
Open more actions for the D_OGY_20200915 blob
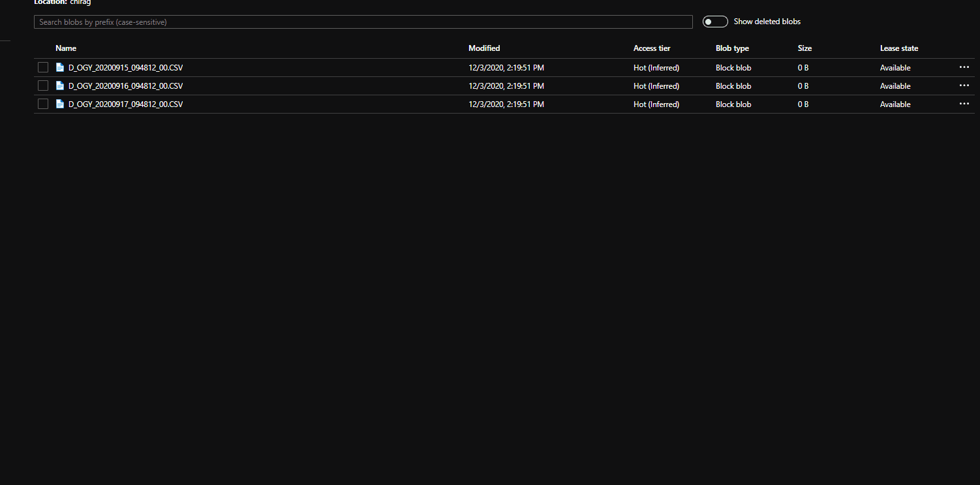pyautogui.click(x=964, y=67)
